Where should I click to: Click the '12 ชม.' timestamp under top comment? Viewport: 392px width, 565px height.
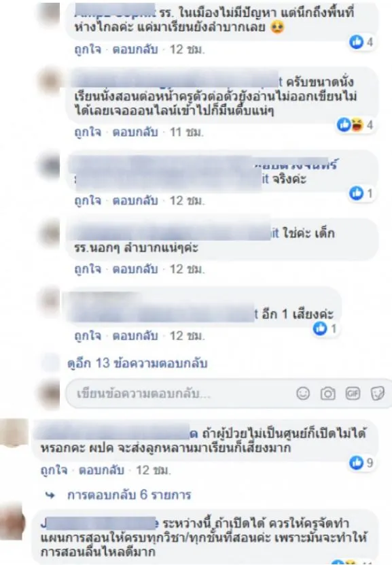[187, 50]
